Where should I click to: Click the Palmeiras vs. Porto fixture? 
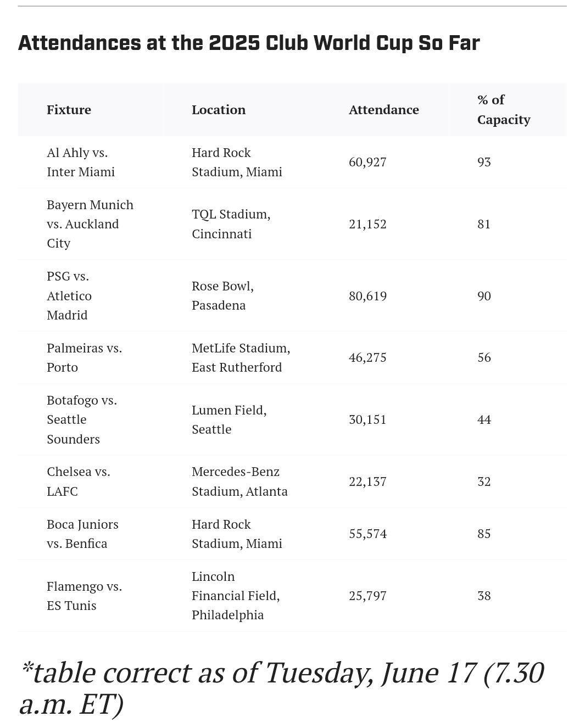pos(84,357)
